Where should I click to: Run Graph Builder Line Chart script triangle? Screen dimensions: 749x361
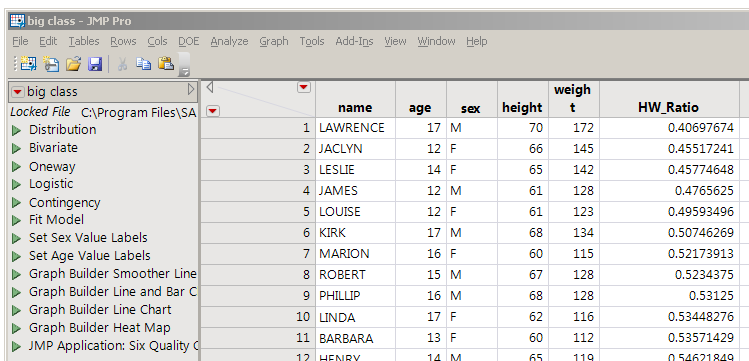(x=17, y=310)
